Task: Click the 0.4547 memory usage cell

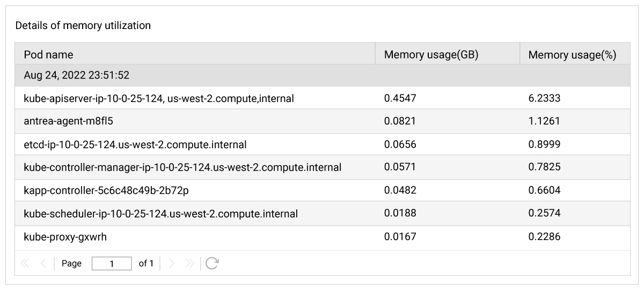Action: pyautogui.click(x=400, y=98)
